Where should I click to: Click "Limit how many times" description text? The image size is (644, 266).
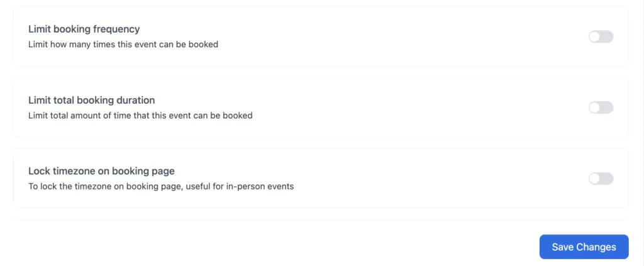123,45
